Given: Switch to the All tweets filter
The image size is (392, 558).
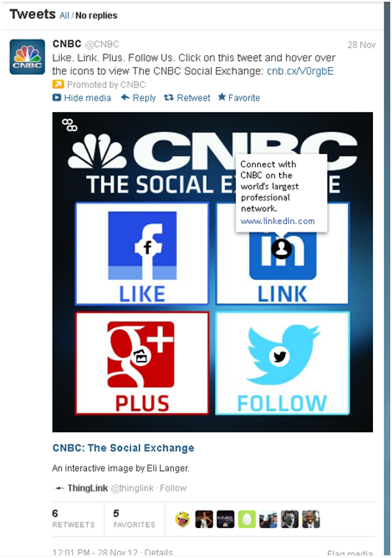Looking at the screenshot, I should pyautogui.click(x=64, y=15).
